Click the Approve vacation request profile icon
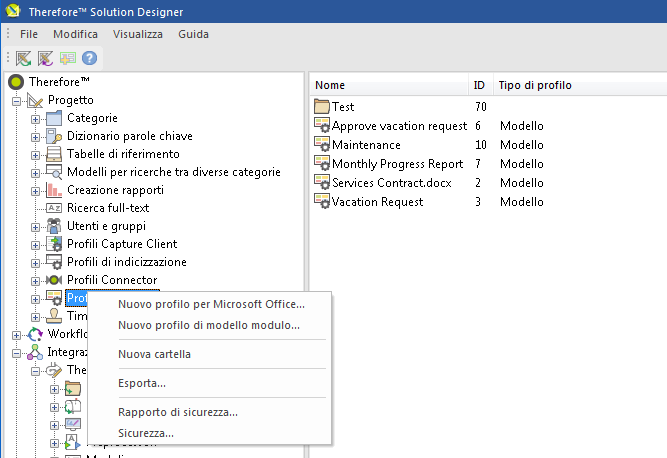The height and width of the screenshot is (458, 667). point(322,125)
